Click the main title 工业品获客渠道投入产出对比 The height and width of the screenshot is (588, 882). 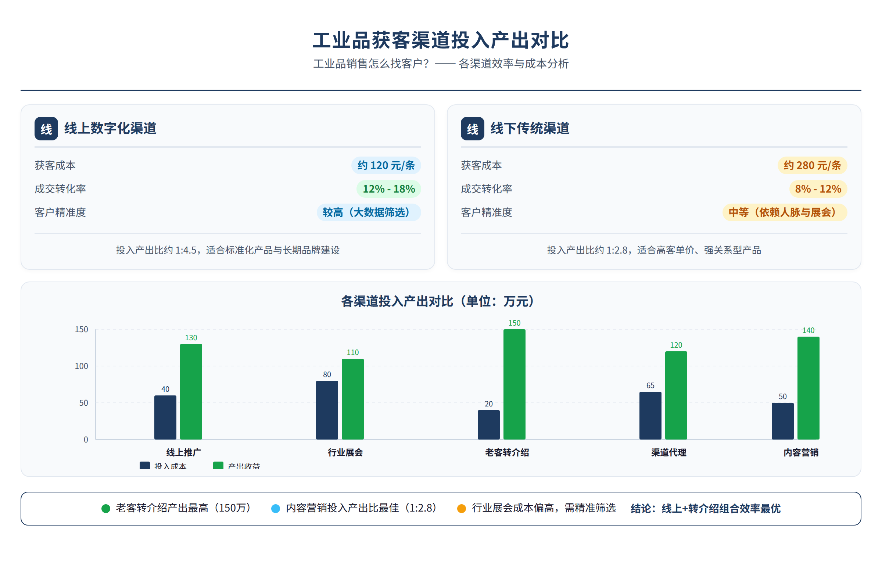441,40
